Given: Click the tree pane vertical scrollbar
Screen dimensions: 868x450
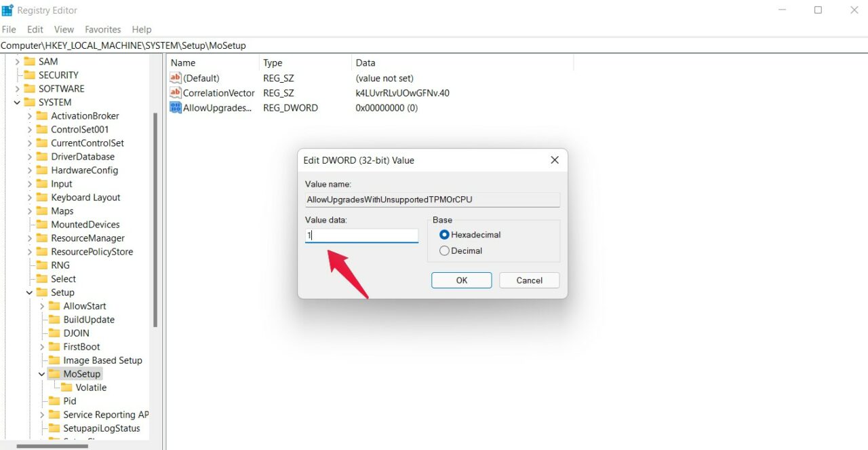Looking at the screenshot, I should pos(156,219).
